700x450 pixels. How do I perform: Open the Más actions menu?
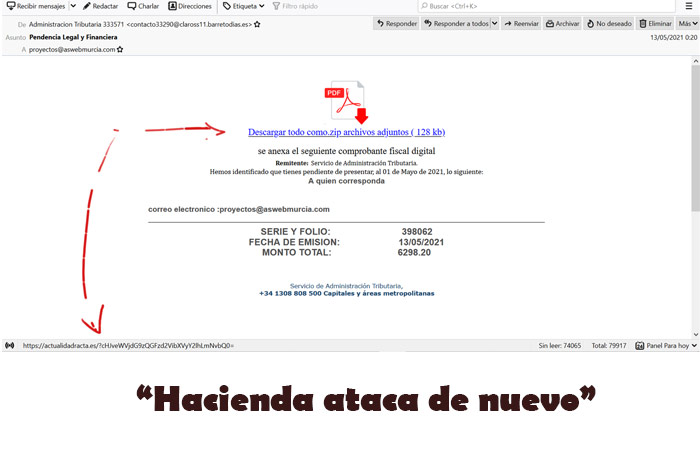click(687, 23)
